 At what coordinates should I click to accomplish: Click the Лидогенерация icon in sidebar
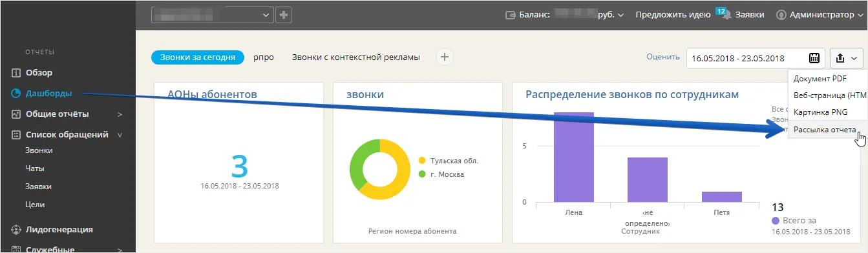[17, 229]
